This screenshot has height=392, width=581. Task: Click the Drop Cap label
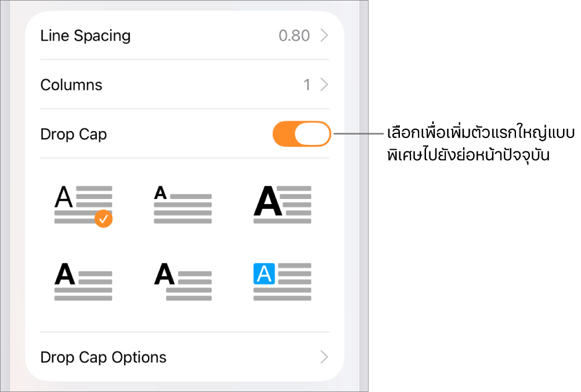74,134
